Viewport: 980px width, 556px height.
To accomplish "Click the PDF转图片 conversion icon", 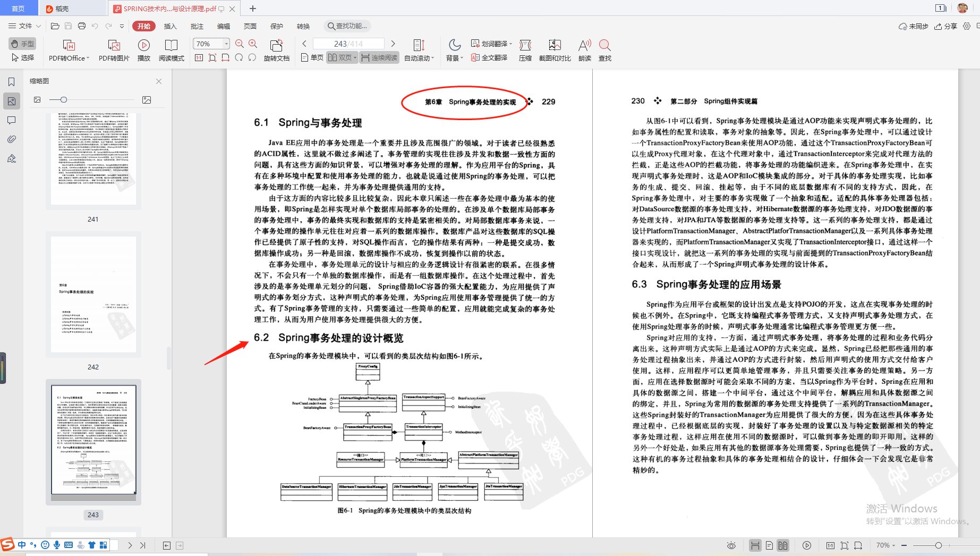I will click(114, 45).
